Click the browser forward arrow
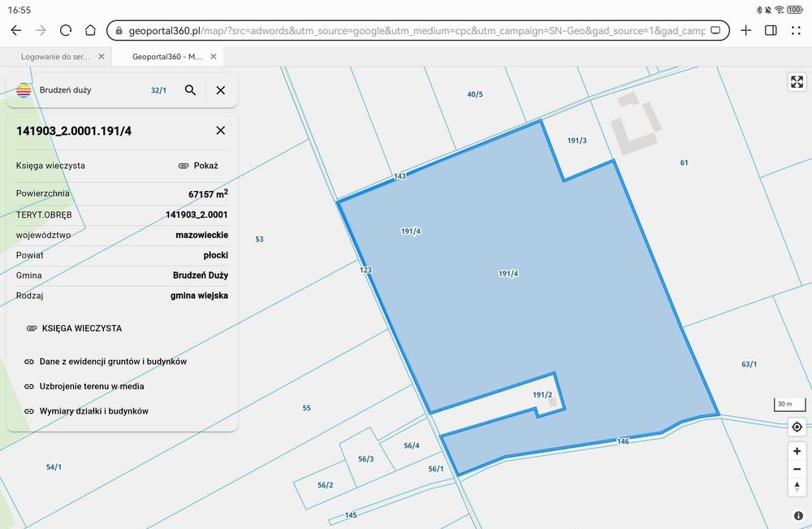812x529 pixels. [x=41, y=31]
